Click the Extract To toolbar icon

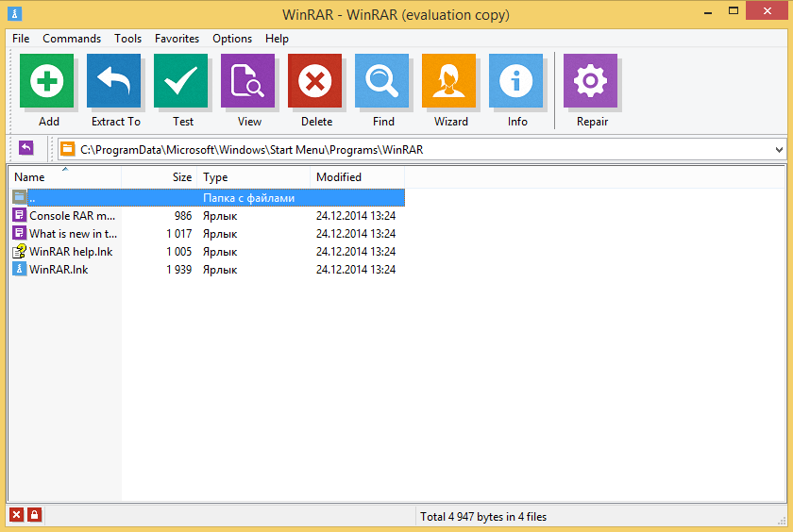114,81
